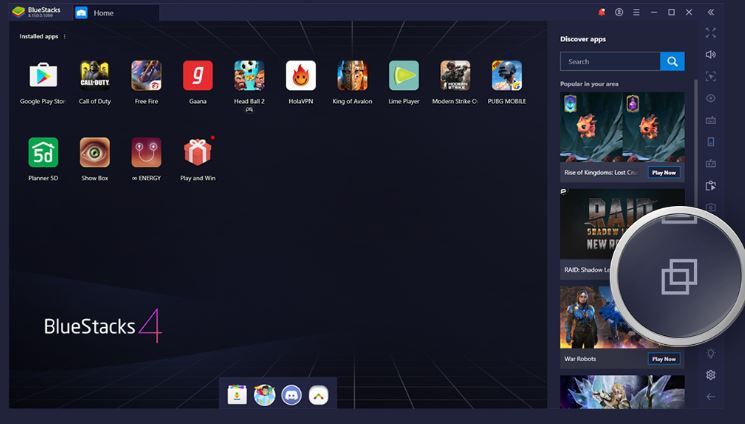Open the red notification bell

(602, 12)
